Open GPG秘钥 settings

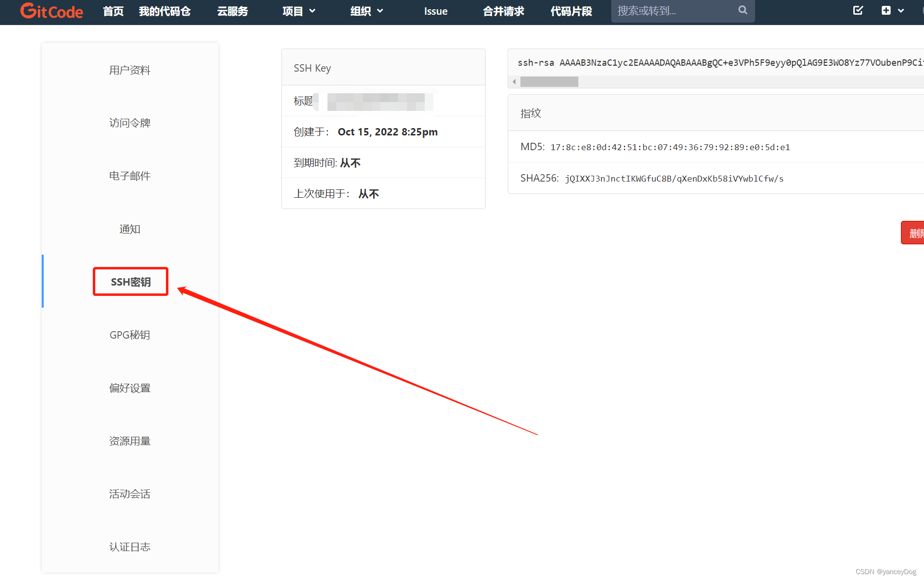[130, 335]
